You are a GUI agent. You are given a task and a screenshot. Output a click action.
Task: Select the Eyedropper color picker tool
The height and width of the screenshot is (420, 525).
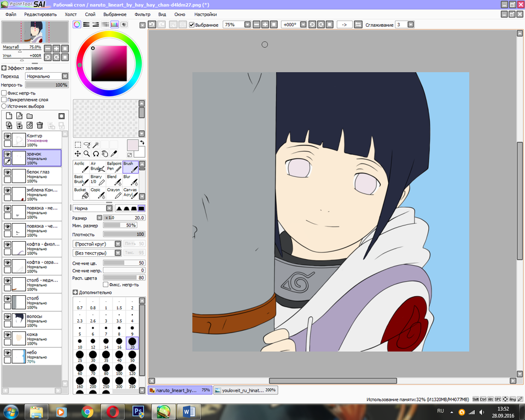point(114,154)
